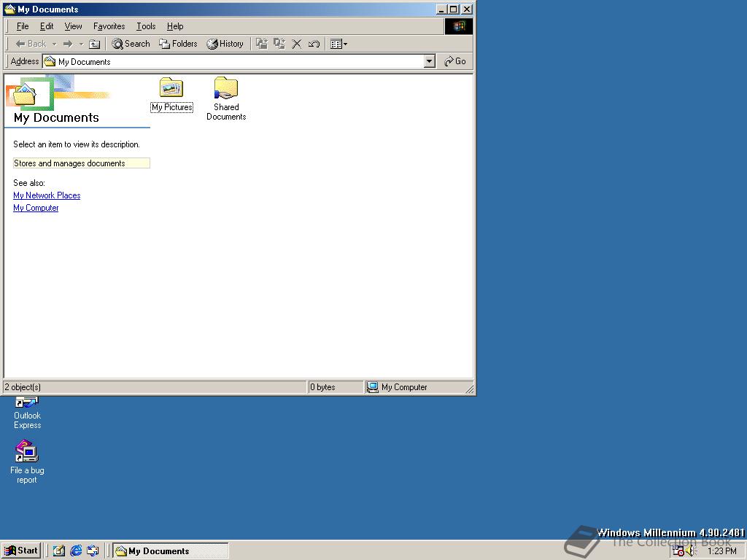
Task: Open the Edit menu
Action: coord(47,26)
